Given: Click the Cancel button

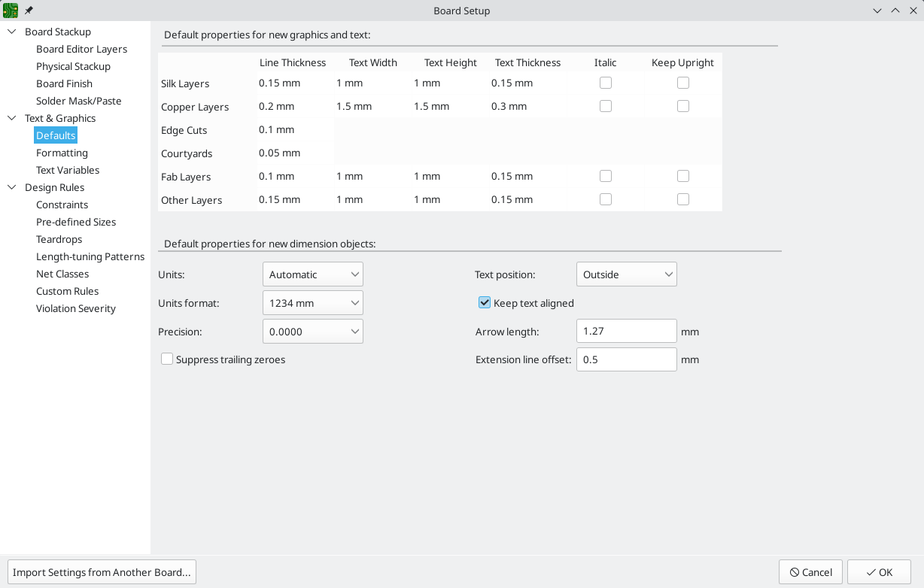Looking at the screenshot, I should point(810,572).
